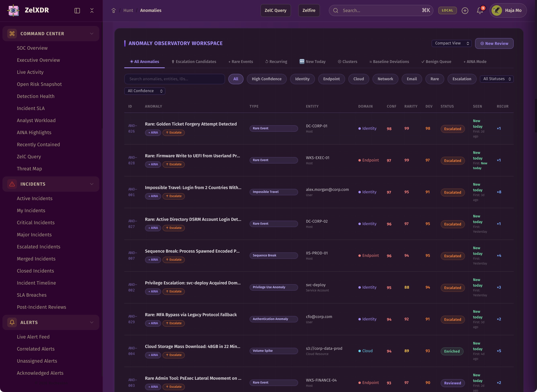537x392 pixels.
Task: Click the Incidents warning triangle icon
Action: 12,184
